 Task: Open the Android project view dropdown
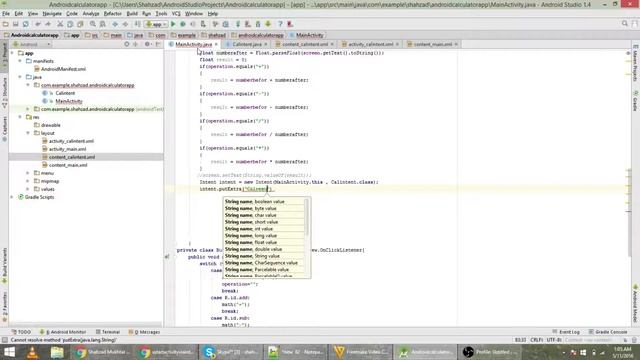point(31,44)
